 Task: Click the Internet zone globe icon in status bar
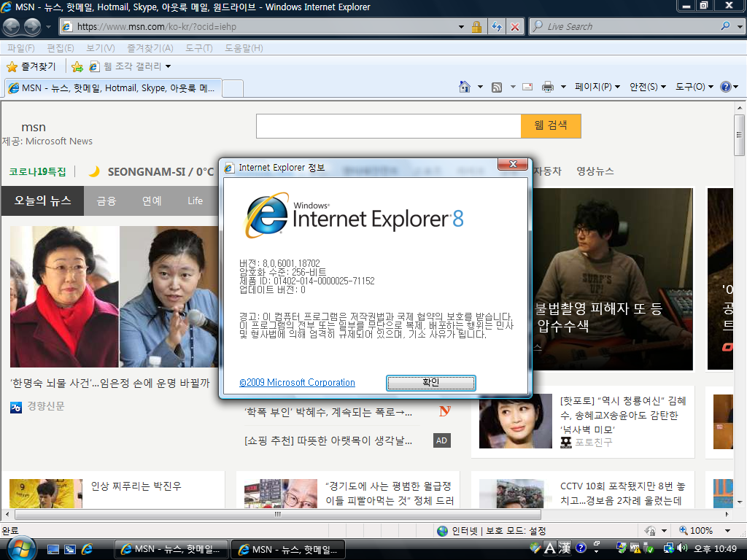pos(443,531)
